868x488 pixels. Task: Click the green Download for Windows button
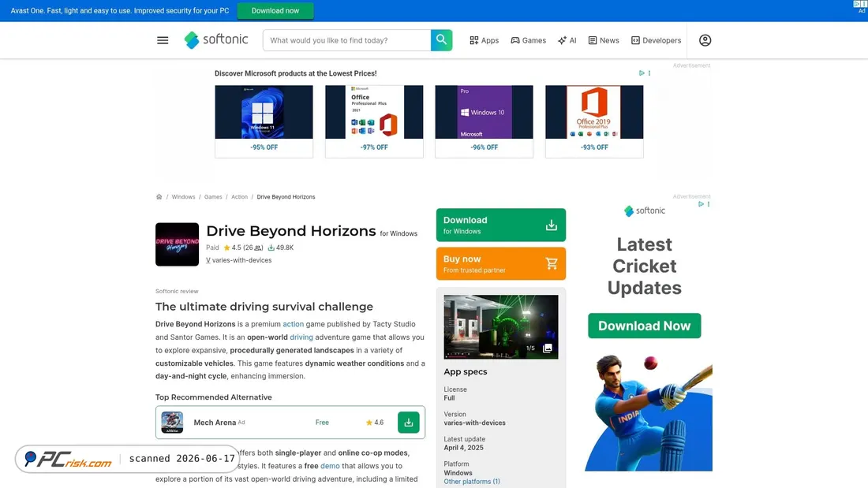pos(501,225)
